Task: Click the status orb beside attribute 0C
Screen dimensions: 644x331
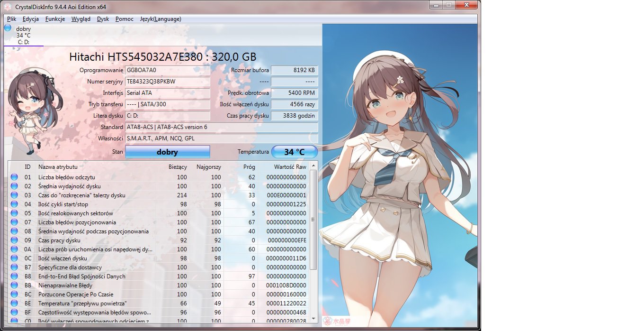Action: click(14, 258)
